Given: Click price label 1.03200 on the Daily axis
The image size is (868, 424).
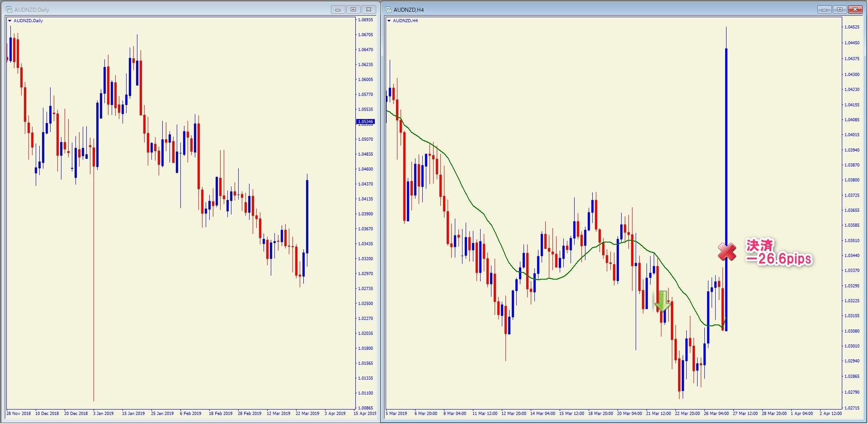Looking at the screenshot, I should pos(365,259).
